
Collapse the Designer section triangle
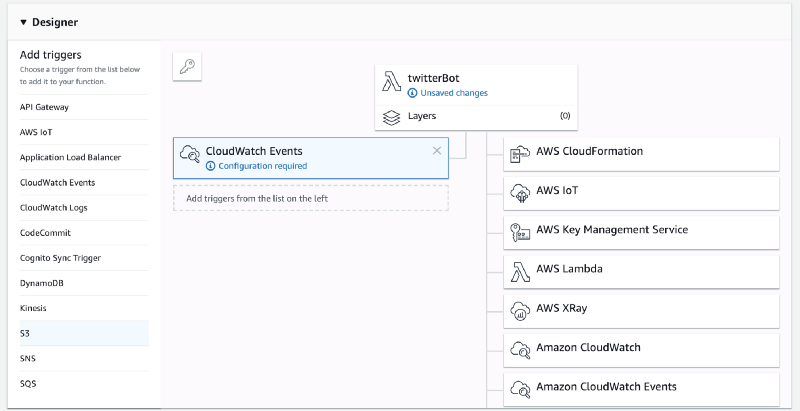23,22
